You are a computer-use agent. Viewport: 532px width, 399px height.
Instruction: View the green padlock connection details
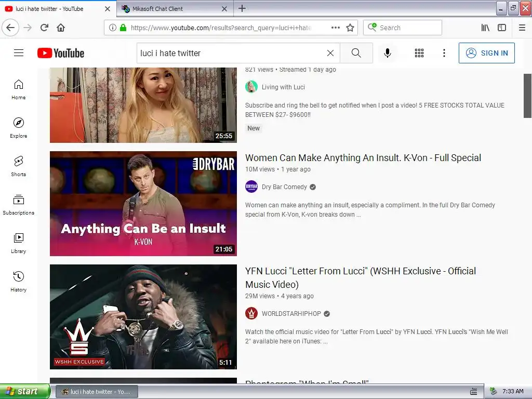123,28
